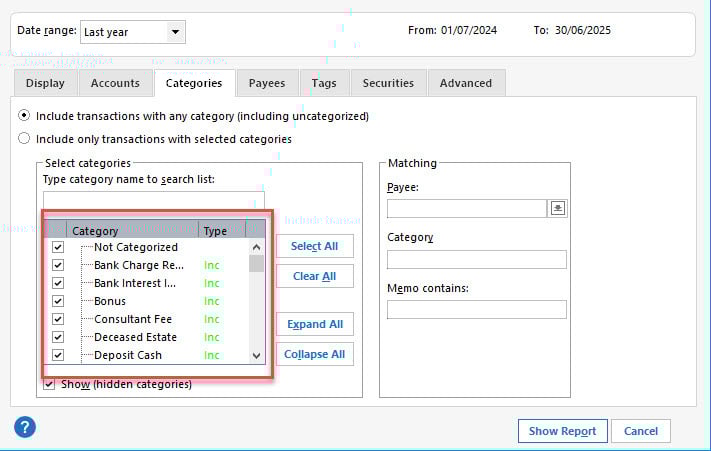711x451 pixels.
Task: Click the Expand All button
Action: [315, 324]
